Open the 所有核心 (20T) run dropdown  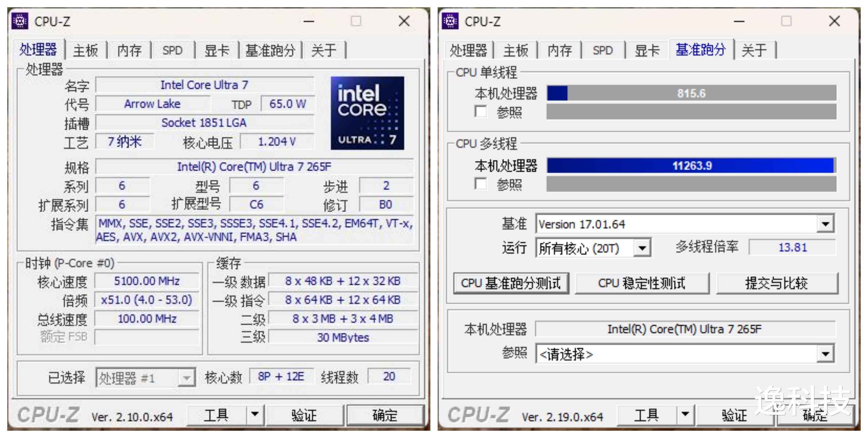point(642,249)
